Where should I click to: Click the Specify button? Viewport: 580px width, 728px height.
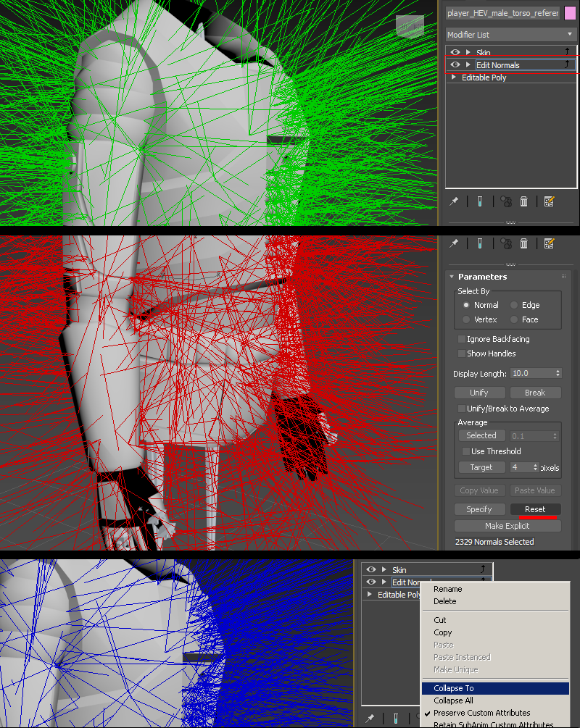479,509
